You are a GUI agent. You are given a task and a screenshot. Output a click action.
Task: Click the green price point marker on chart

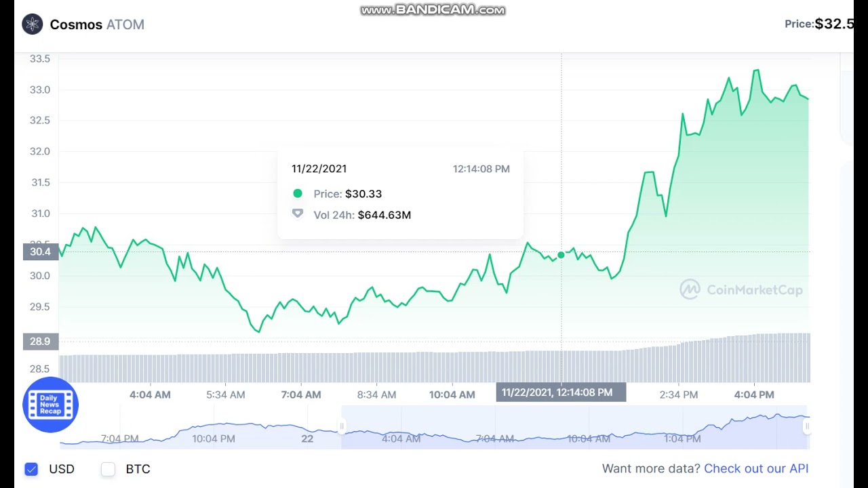[x=561, y=255]
